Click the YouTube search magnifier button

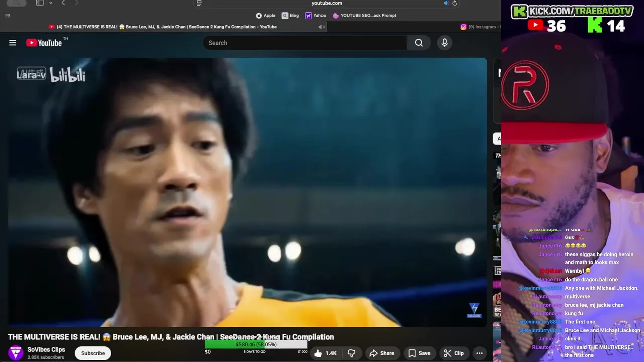419,43
